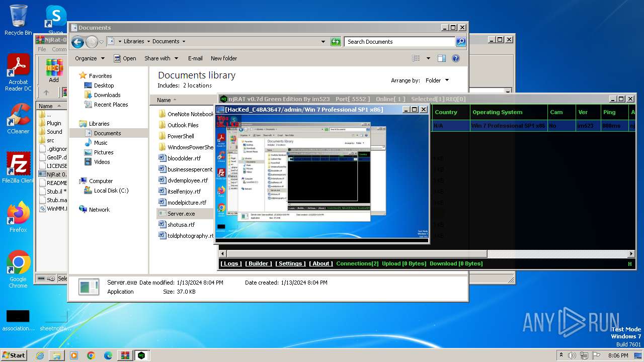Click the Windows Start button
Viewport: 644px width, 362px height.
(x=14, y=355)
